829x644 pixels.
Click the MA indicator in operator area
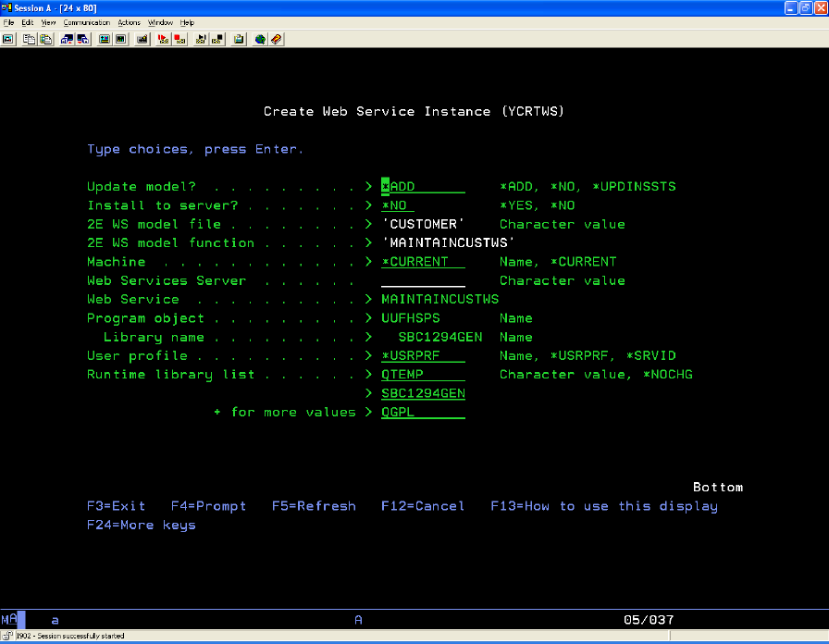pos(9,619)
